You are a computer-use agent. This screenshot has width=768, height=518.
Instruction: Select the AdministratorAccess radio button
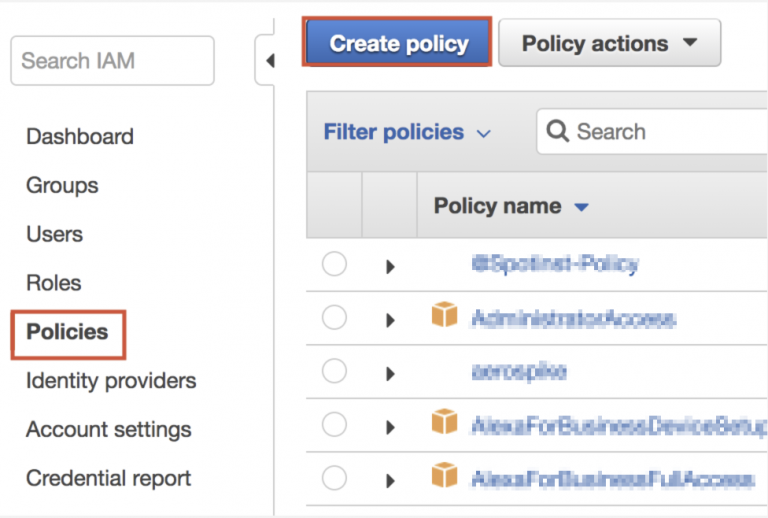click(334, 318)
